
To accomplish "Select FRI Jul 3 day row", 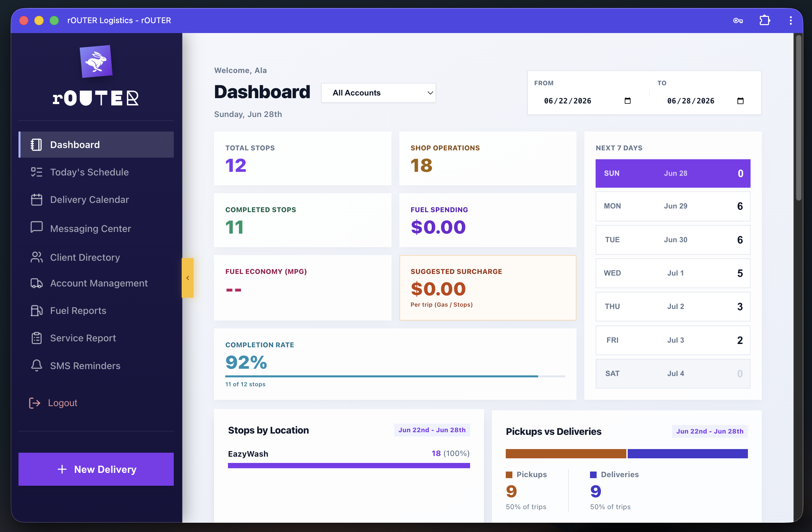I will 673,340.
